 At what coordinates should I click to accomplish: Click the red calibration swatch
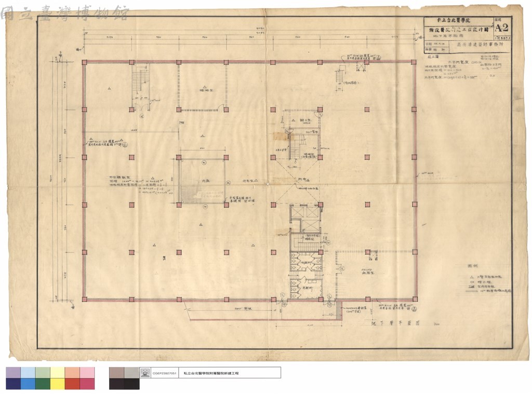tap(73, 384)
